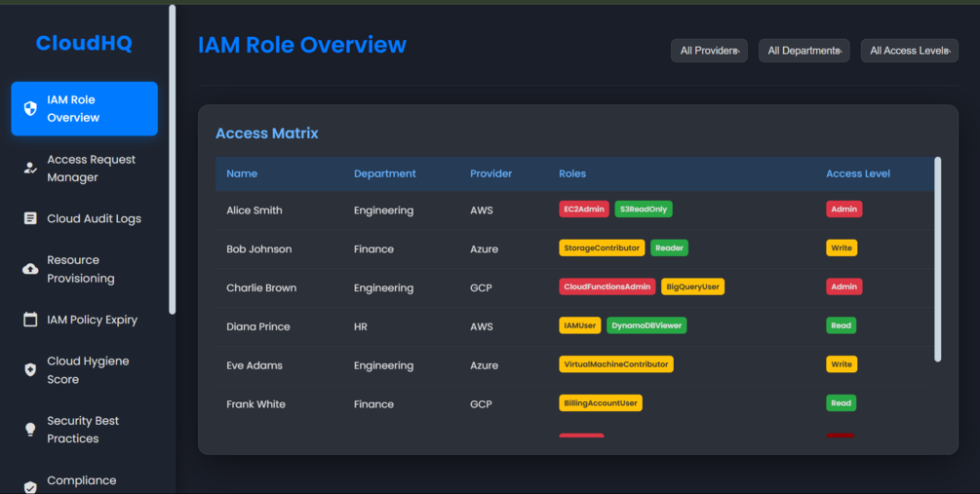Click the StorageContributor role badge
This screenshot has width=980, height=494.
pos(602,247)
